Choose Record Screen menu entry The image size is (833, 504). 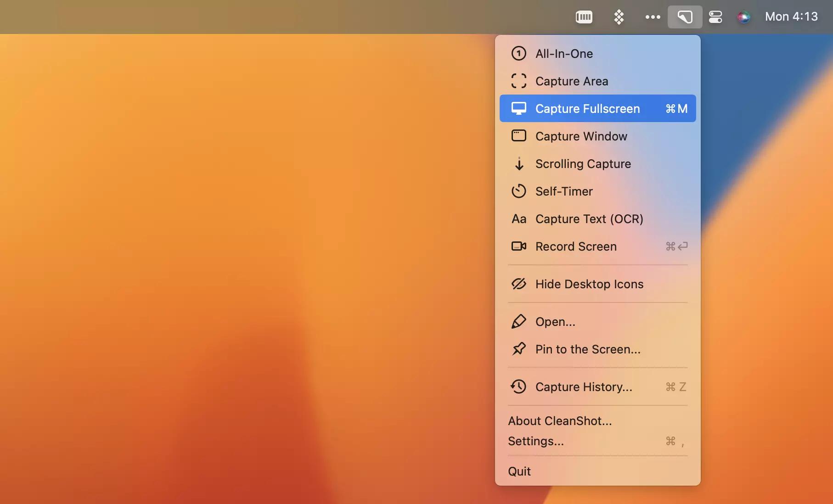tap(598, 246)
